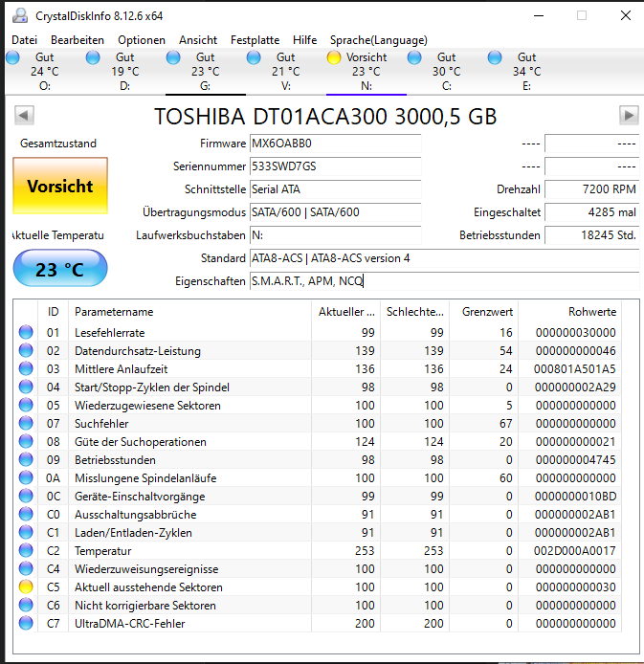This screenshot has width=644, height=664.
Task: Click status orb of Misslungene Spindelanläufe row
Action: pyautogui.click(x=26, y=478)
